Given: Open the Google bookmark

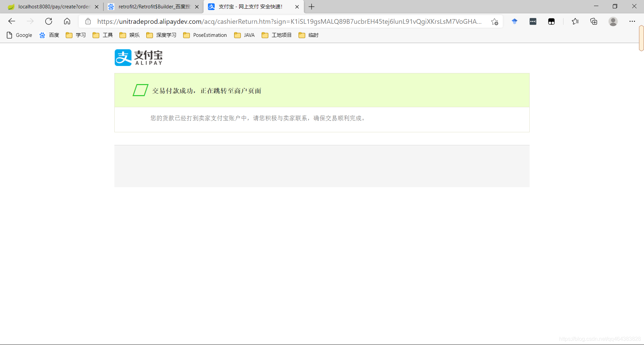Looking at the screenshot, I should (x=19, y=35).
